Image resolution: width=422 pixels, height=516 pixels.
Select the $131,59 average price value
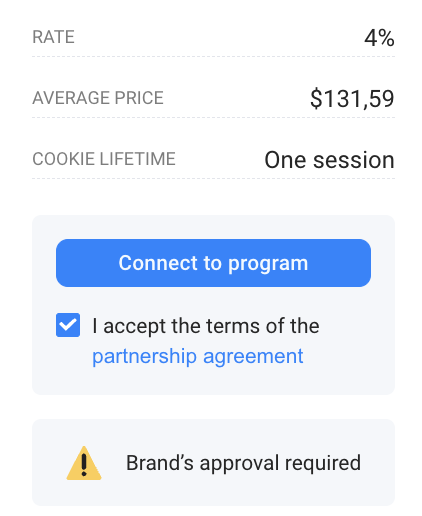click(x=352, y=99)
